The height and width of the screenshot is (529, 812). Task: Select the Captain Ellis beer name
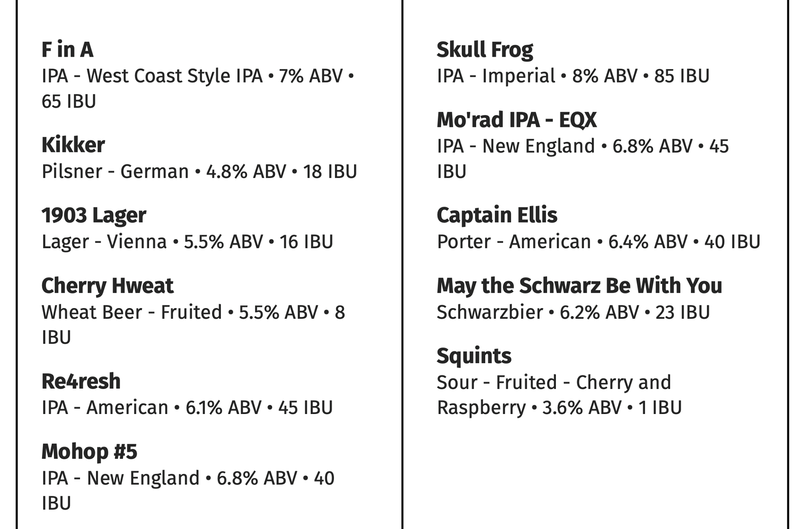pyautogui.click(x=497, y=215)
